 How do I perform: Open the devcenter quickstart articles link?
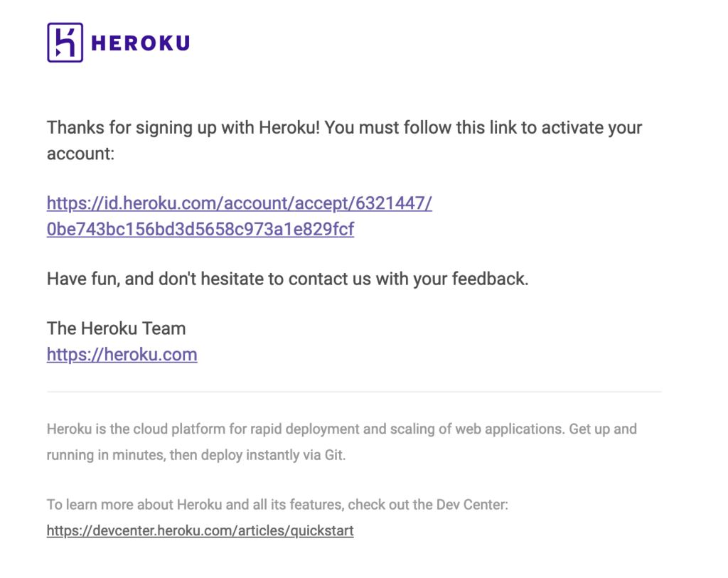tap(200, 530)
